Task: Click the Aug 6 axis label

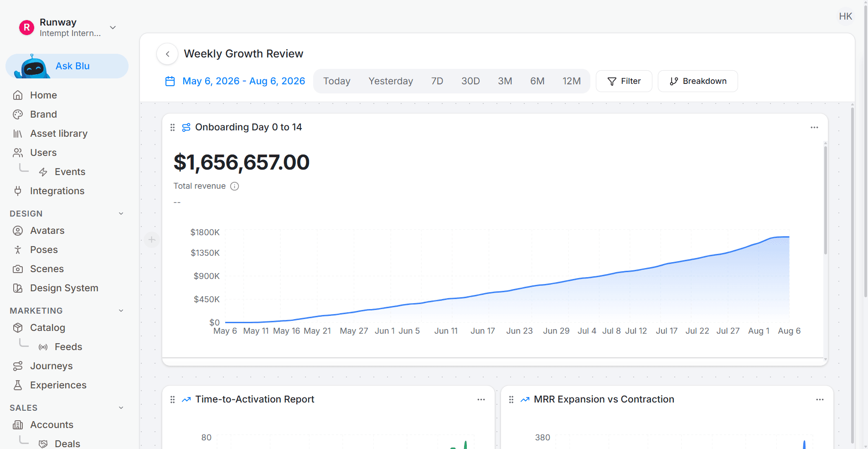Action: [x=789, y=331]
